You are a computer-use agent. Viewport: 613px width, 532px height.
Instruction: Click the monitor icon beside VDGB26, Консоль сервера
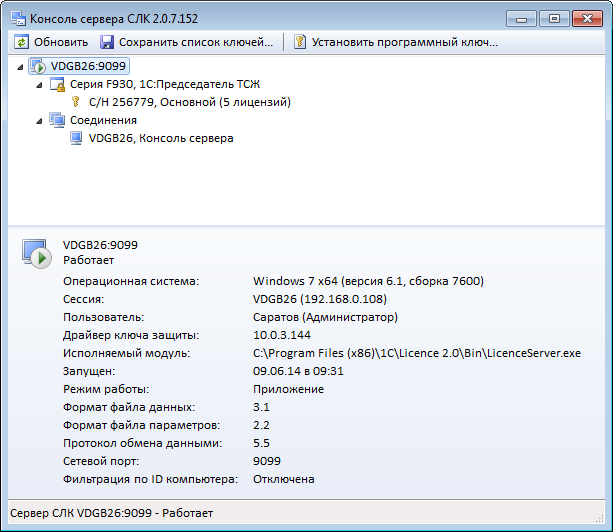76,138
